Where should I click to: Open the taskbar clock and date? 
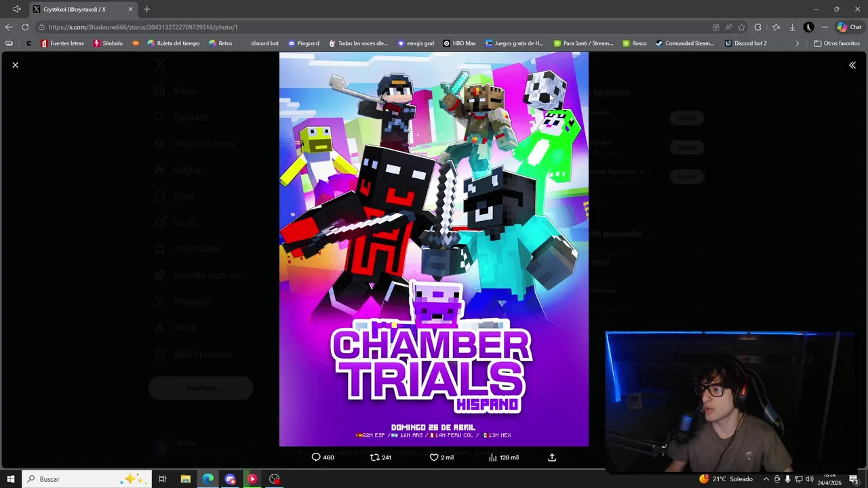(830, 479)
